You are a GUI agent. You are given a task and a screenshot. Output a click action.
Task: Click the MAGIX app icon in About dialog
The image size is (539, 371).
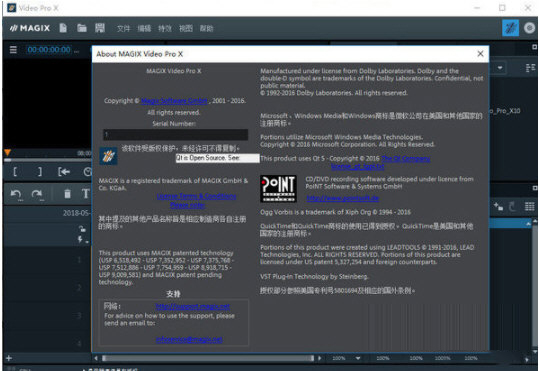(108, 156)
